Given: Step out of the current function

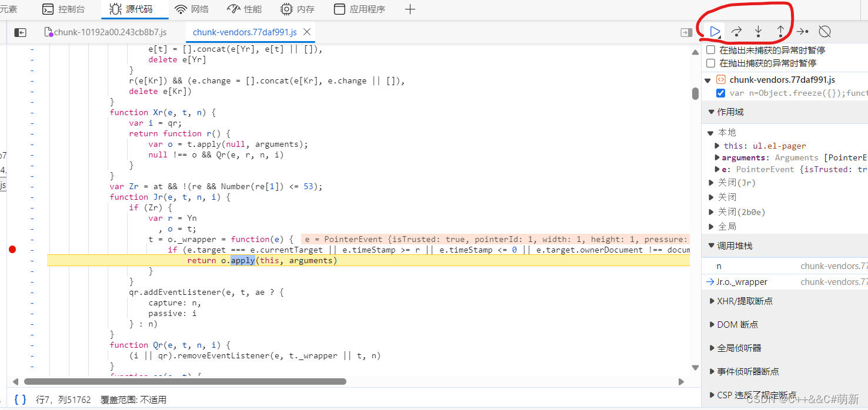Looking at the screenshot, I should 780,31.
